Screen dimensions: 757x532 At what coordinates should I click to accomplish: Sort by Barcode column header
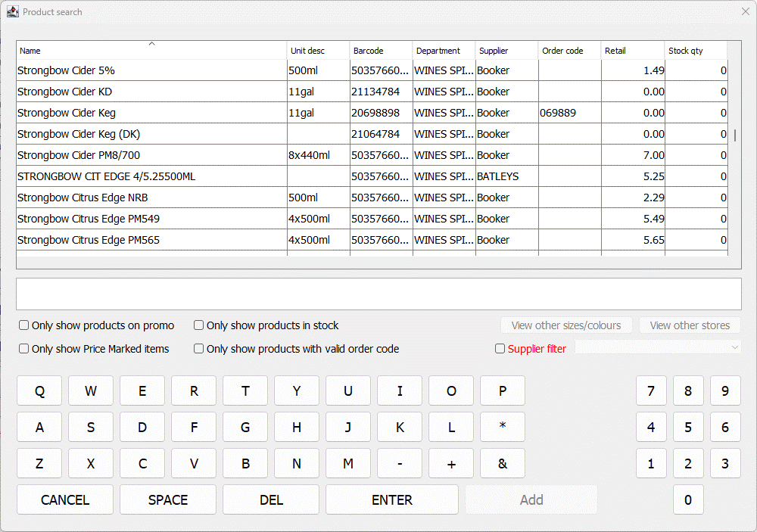point(382,51)
